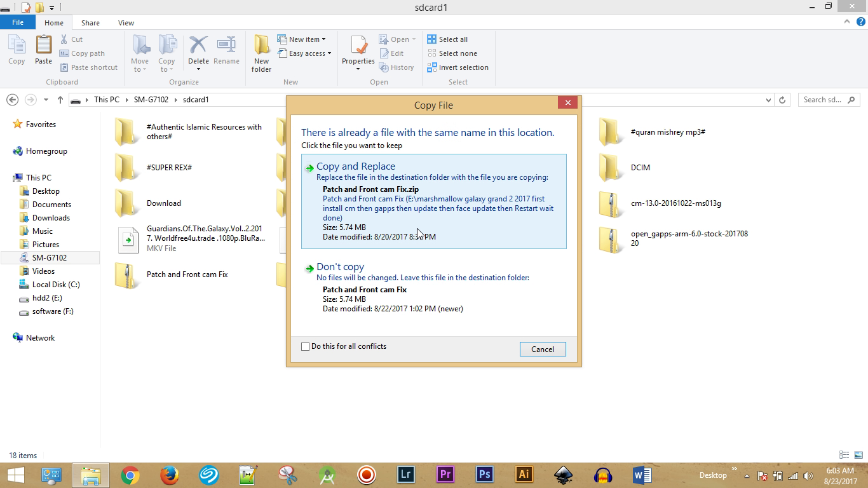Close the Copy File dialog
The width and height of the screenshot is (868, 488).
pos(567,102)
